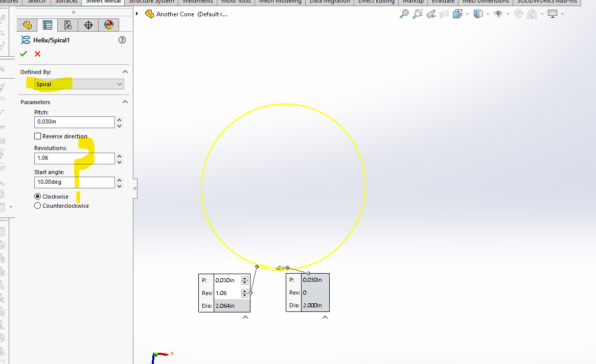Cancel the helix with red X

37,54
